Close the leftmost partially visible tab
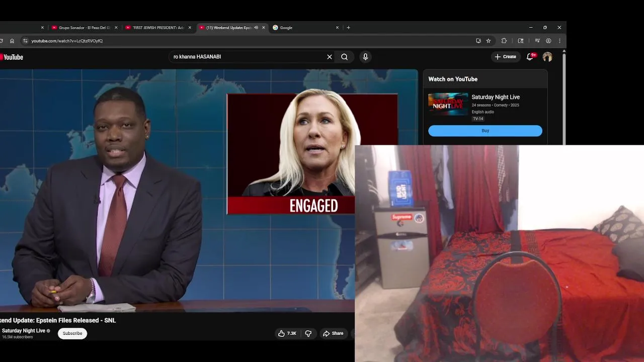 (42, 28)
